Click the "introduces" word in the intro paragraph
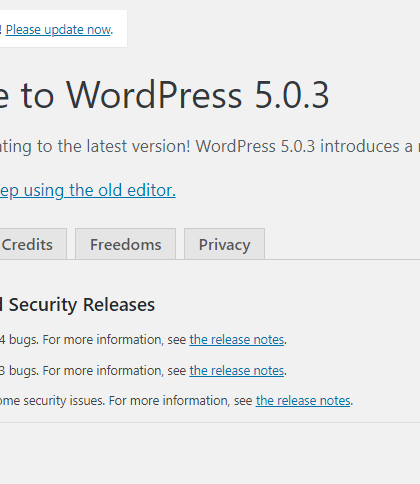 click(x=359, y=146)
